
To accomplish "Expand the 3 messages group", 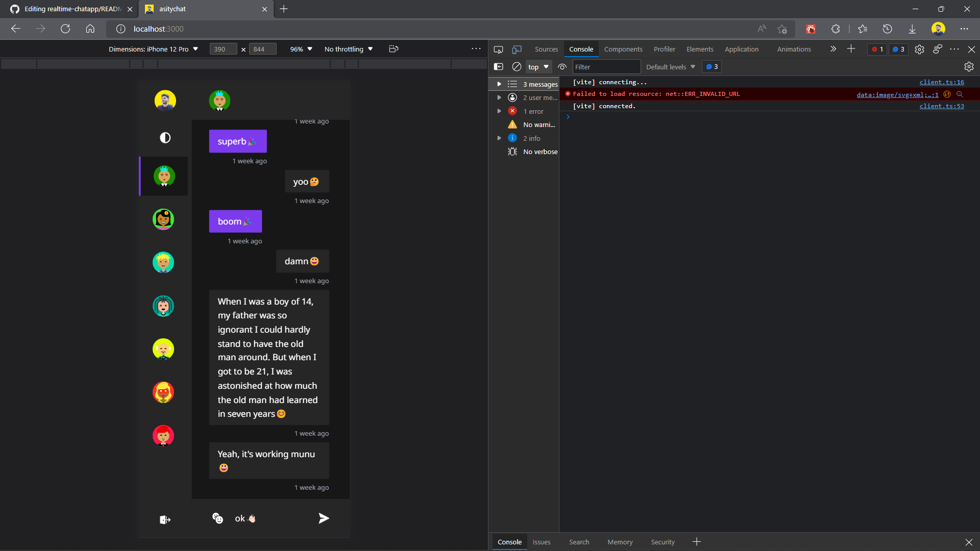I will (499, 84).
